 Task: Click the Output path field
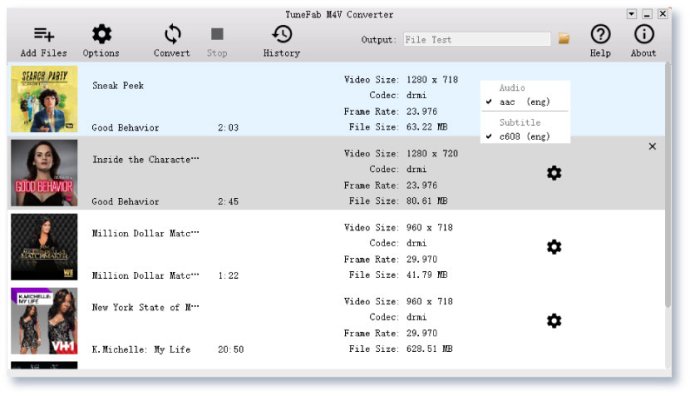click(x=477, y=40)
